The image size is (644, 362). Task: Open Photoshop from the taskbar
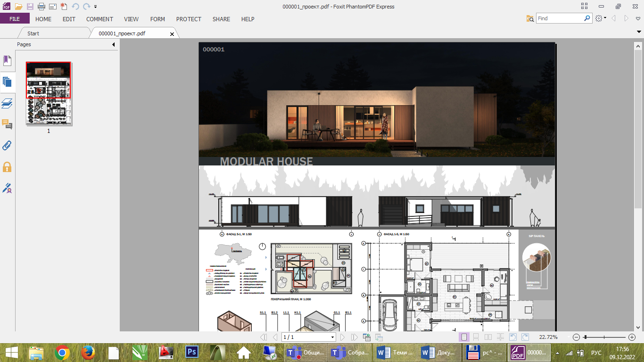coord(192,353)
